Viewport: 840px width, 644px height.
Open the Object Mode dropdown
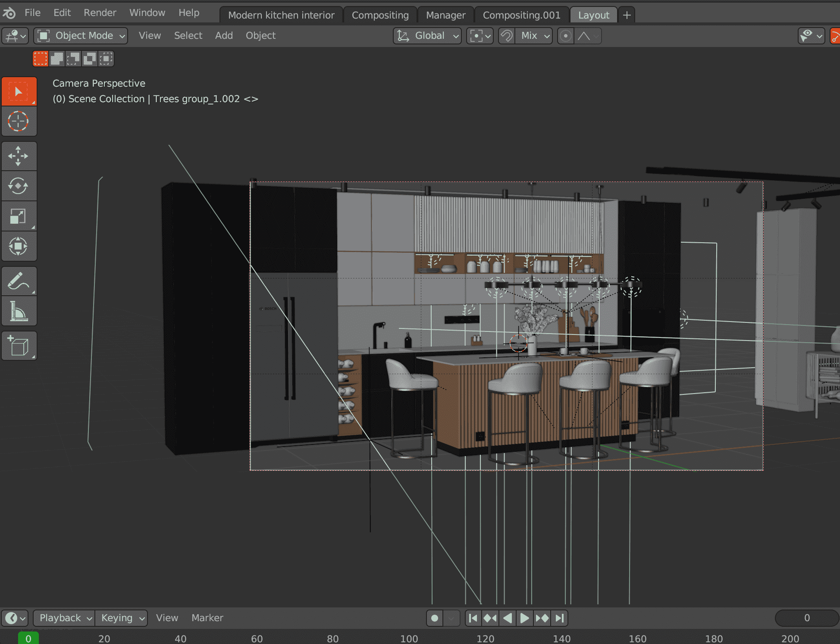coord(81,36)
